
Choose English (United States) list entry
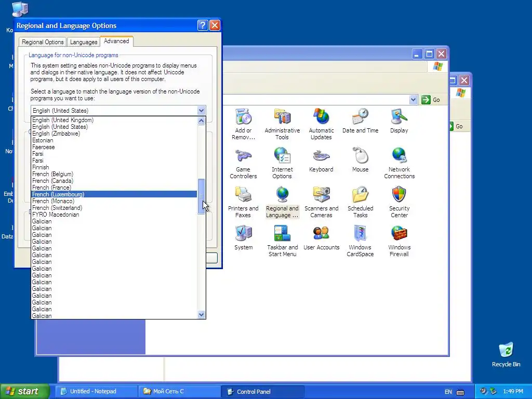point(114,127)
